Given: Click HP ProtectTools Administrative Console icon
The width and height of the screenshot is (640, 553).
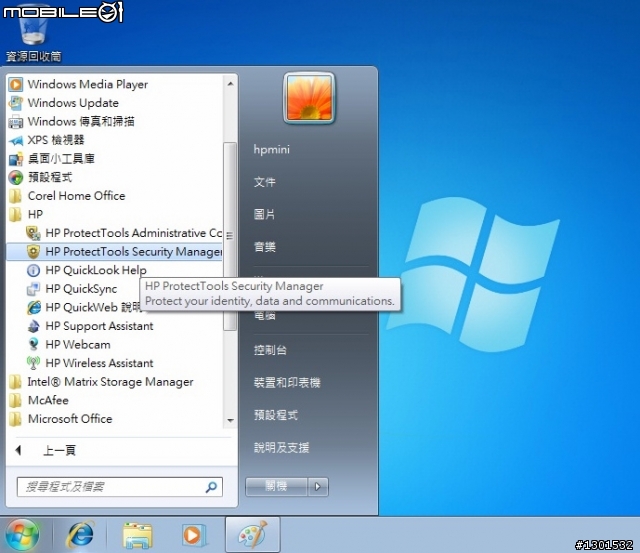Looking at the screenshot, I should 33,233.
